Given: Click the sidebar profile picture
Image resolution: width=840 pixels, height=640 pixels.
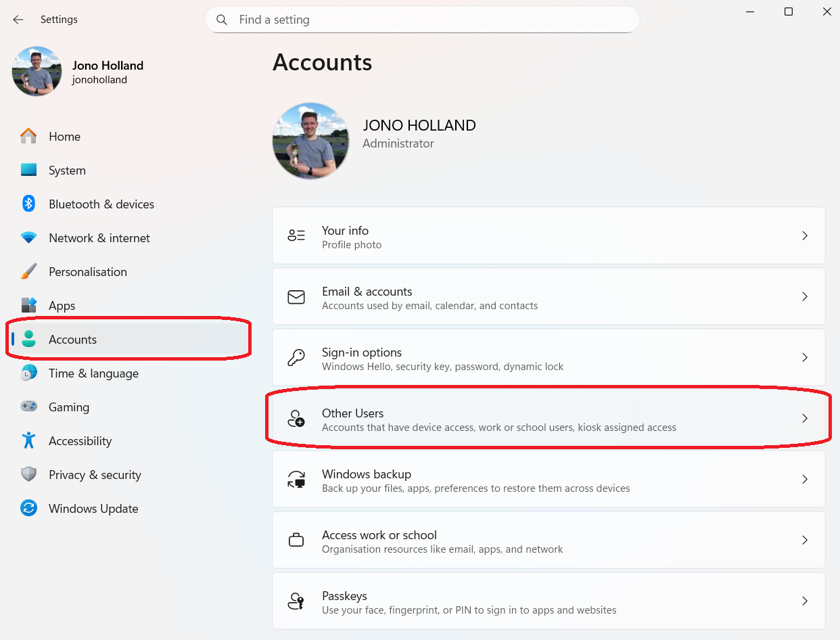Looking at the screenshot, I should coord(37,72).
